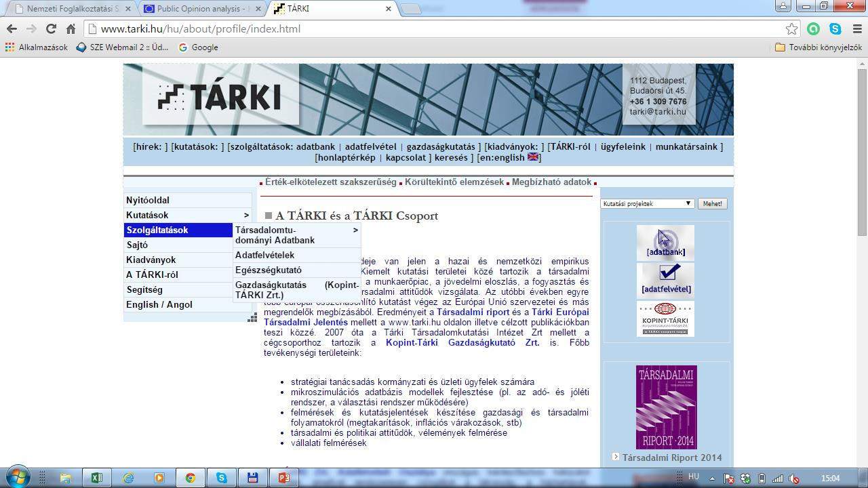868x488 pixels.
Task: Close the TÁRKI tab
Action: point(388,9)
